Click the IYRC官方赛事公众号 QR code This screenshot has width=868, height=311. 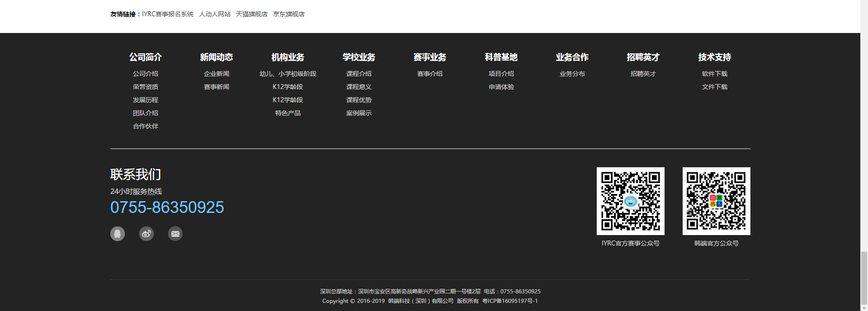(630, 201)
